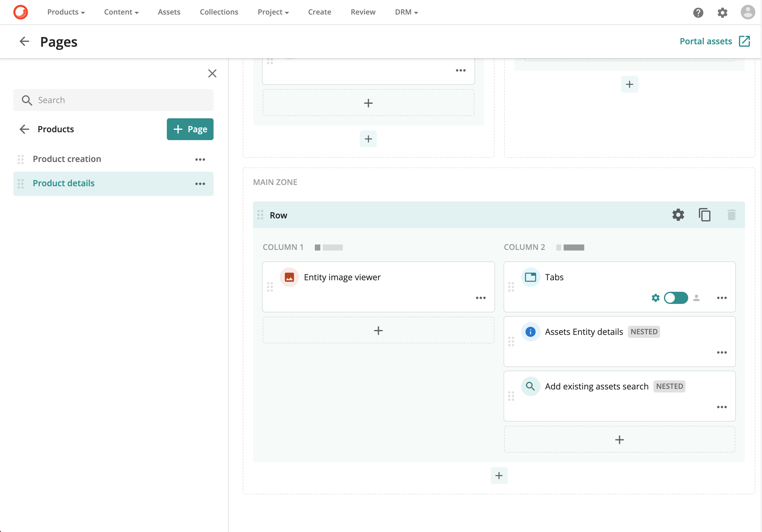Click the Assets Entity details info icon
The width and height of the screenshot is (762, 532).
coord(530,332)
